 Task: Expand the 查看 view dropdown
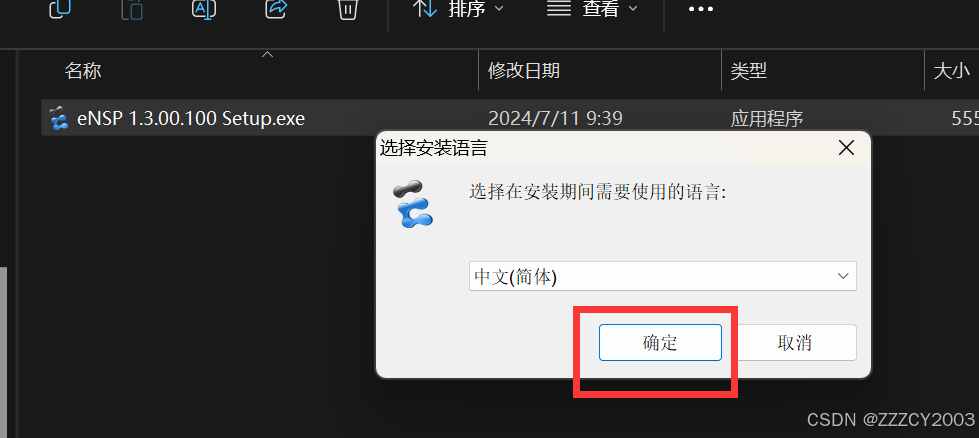point(592,9)
